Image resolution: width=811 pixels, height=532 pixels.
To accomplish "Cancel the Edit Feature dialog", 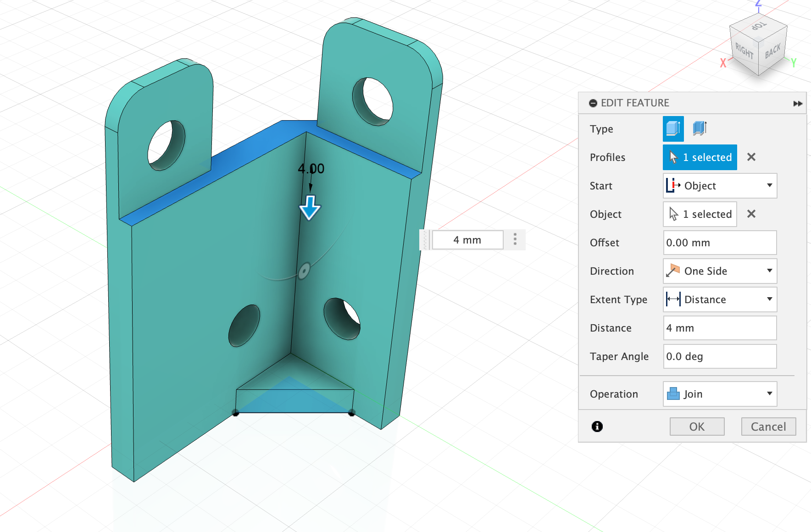I will 768,427.
